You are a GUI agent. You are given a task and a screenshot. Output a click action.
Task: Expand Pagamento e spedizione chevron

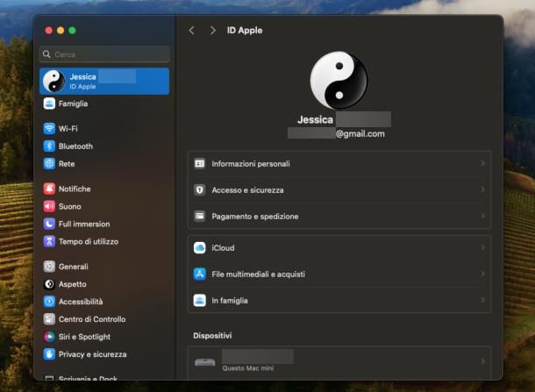(482, 216)
